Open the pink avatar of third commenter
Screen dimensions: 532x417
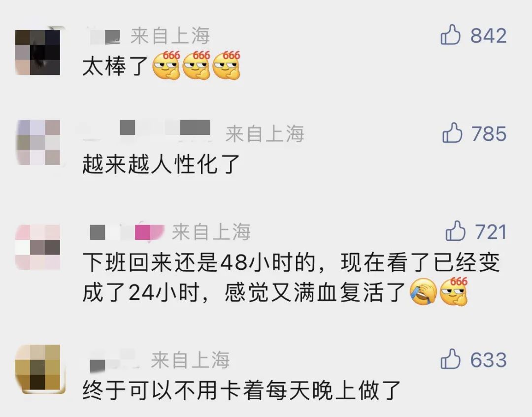click(37, 247)
